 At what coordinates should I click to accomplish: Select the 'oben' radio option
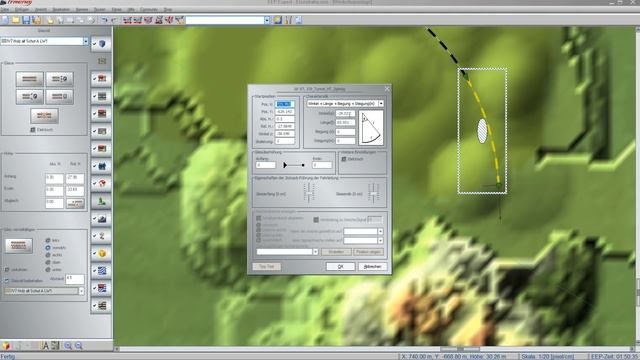coord(48,262)
